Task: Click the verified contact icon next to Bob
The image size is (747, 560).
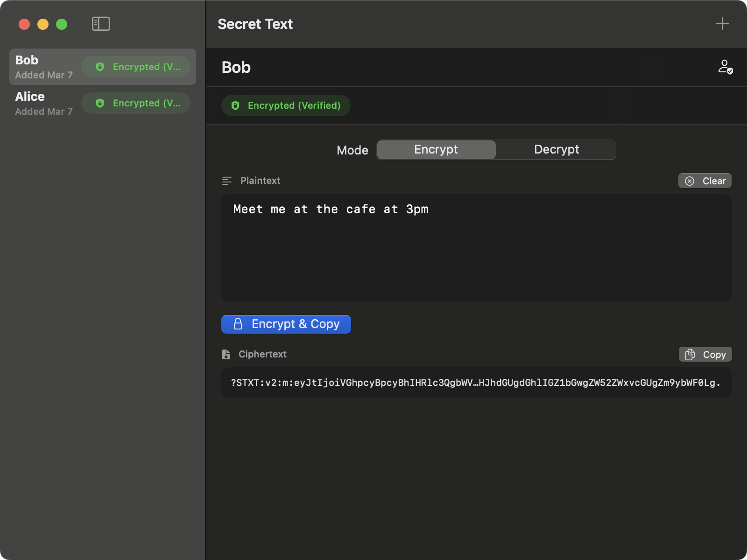Action: pyautogui.click(x=726, y=67)
